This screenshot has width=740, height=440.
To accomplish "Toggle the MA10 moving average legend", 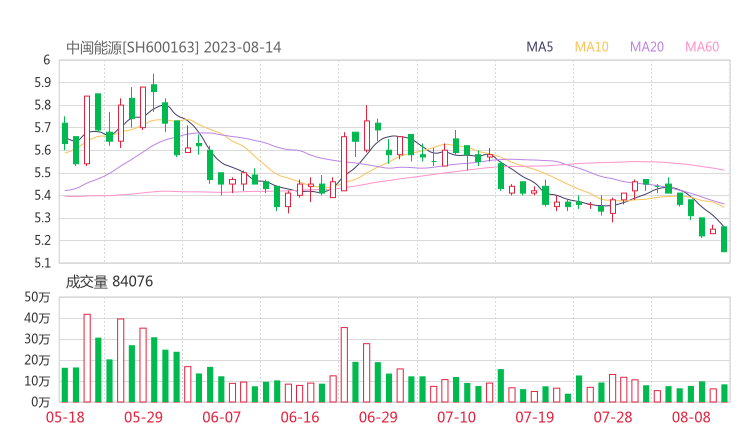I will click(592, 46).
